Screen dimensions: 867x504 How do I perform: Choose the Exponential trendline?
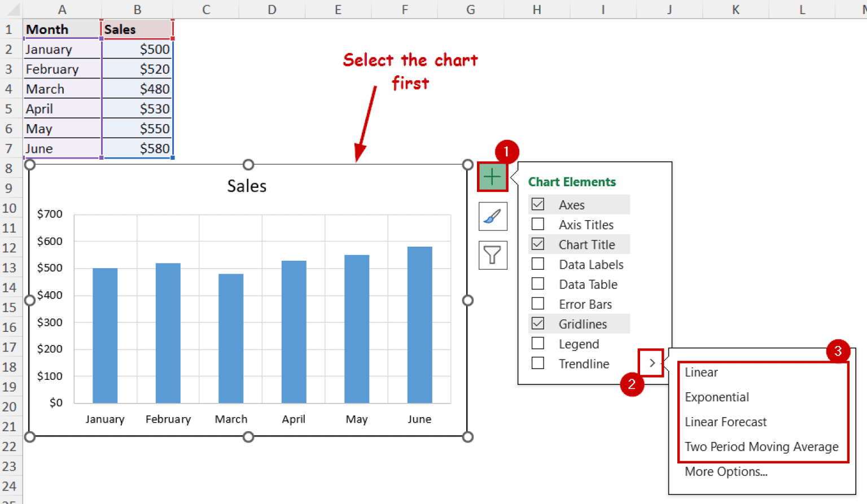pos(717,397)
